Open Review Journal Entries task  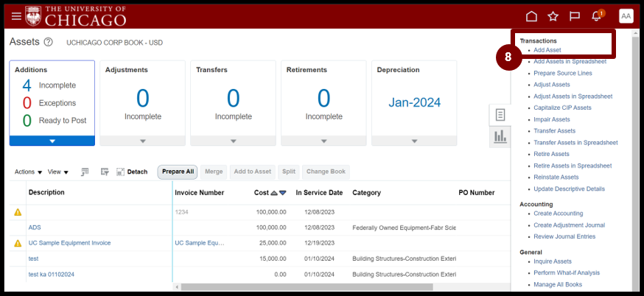564,236
